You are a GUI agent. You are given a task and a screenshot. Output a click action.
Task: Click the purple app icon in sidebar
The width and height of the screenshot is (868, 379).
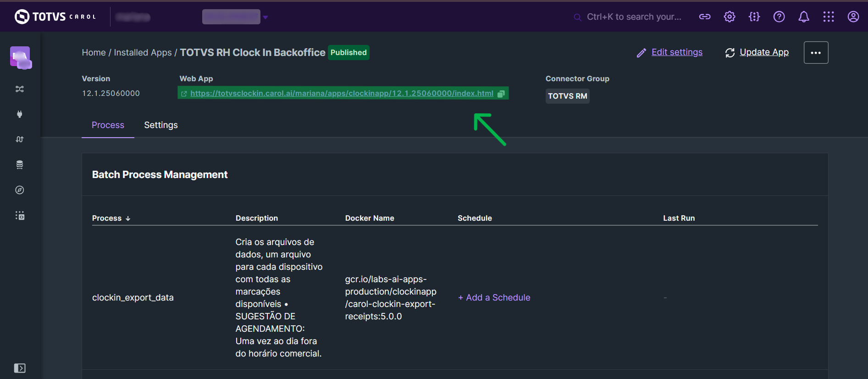[20, 57]
